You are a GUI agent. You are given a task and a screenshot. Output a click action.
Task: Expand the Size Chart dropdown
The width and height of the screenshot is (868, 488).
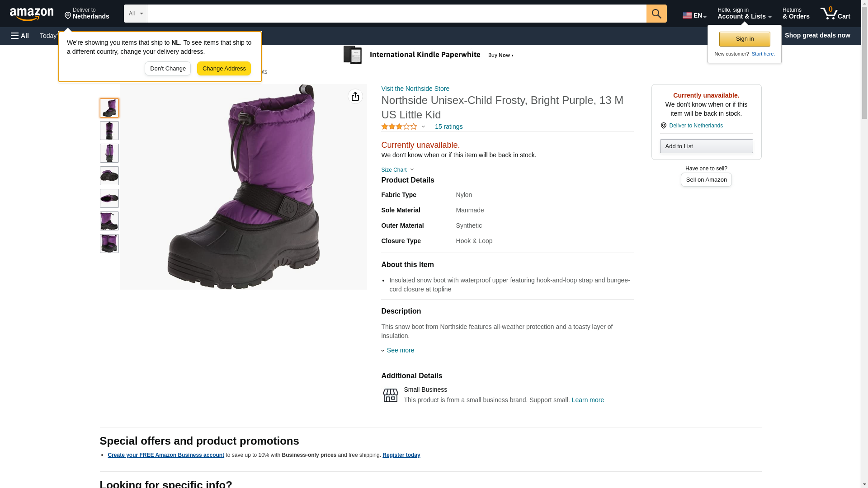click(397, 170)
